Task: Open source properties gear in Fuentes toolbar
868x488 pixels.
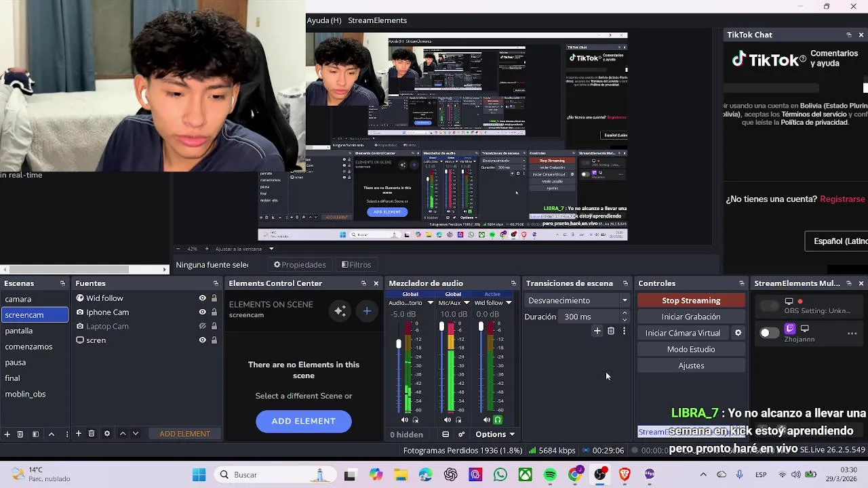Action: click(107, 434)
